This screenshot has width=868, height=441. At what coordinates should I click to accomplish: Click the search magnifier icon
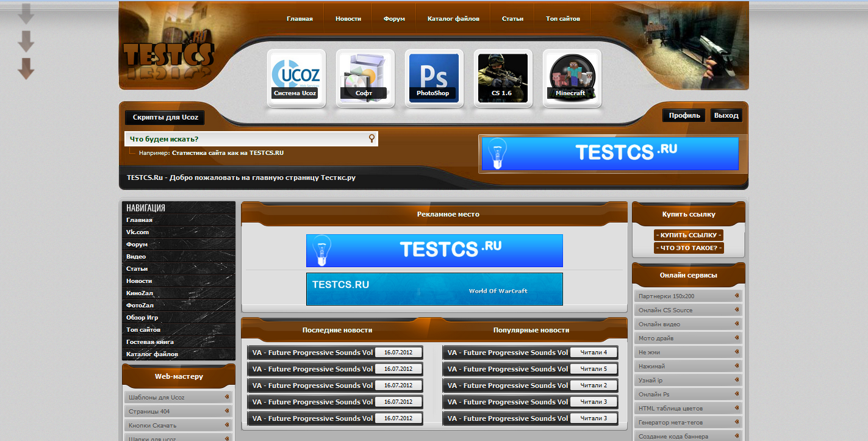pos(371,139)
